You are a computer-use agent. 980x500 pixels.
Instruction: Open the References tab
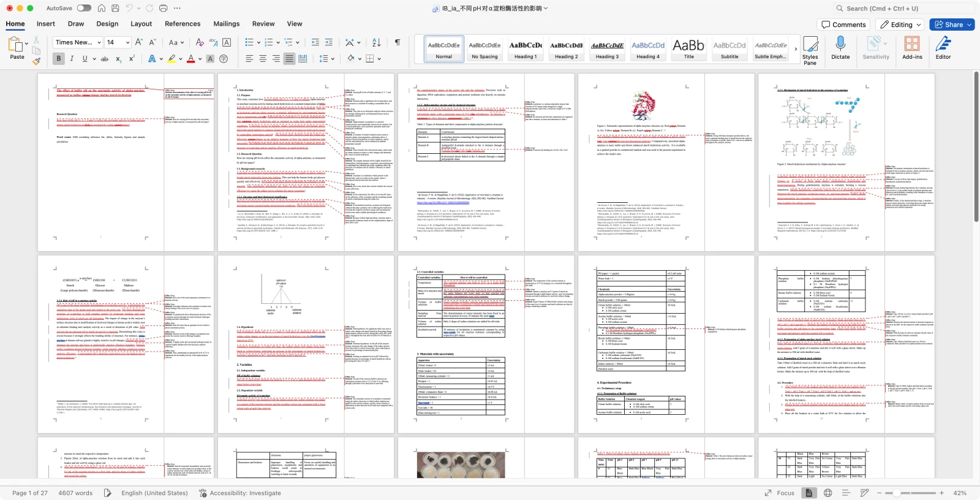click(183, 24)
